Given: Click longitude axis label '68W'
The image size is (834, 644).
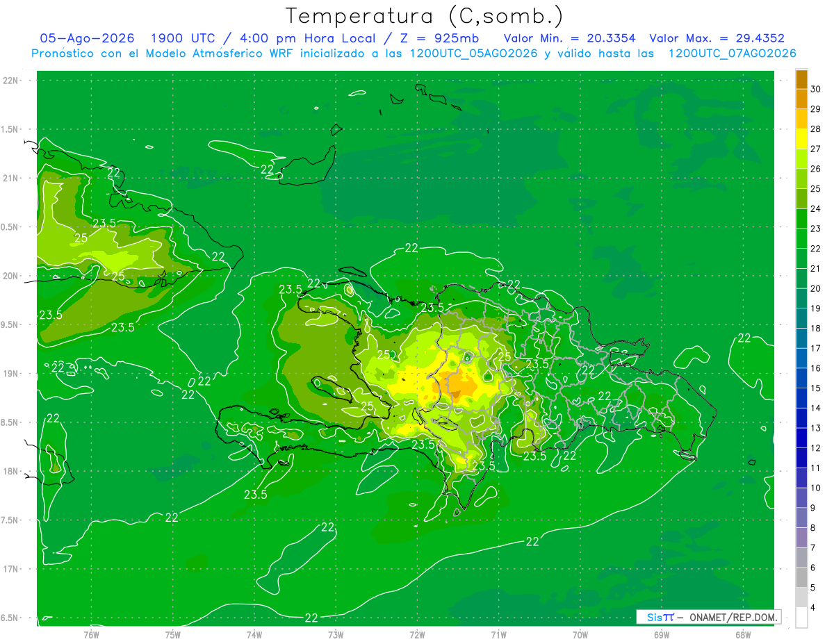Looking at the screenshot, I should coord(743,634).
